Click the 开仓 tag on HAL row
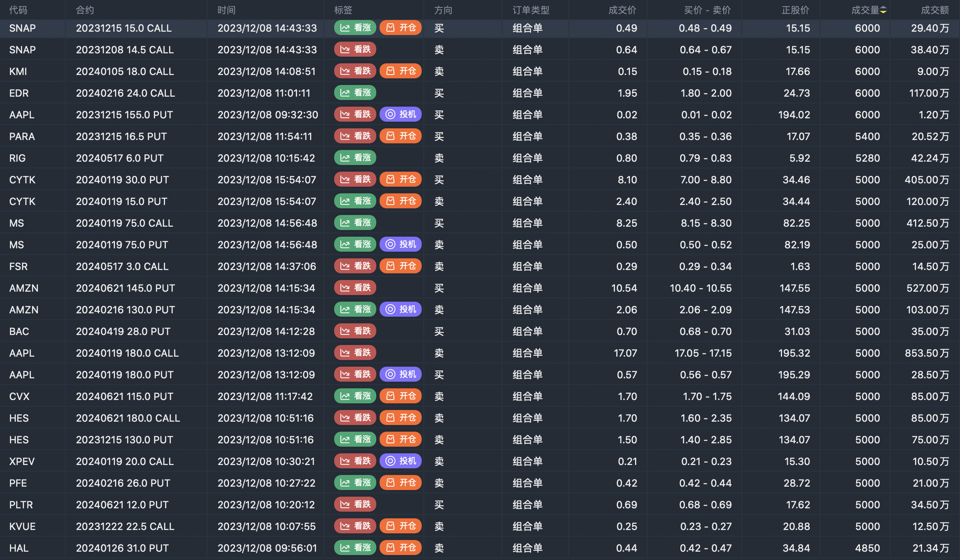 point(400,548)
